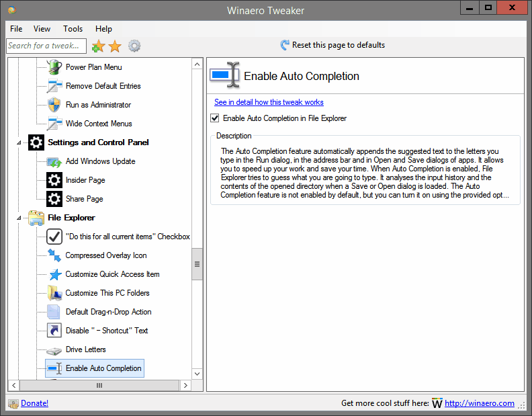Click the Customize This PC Folders icon

point(54,293)
